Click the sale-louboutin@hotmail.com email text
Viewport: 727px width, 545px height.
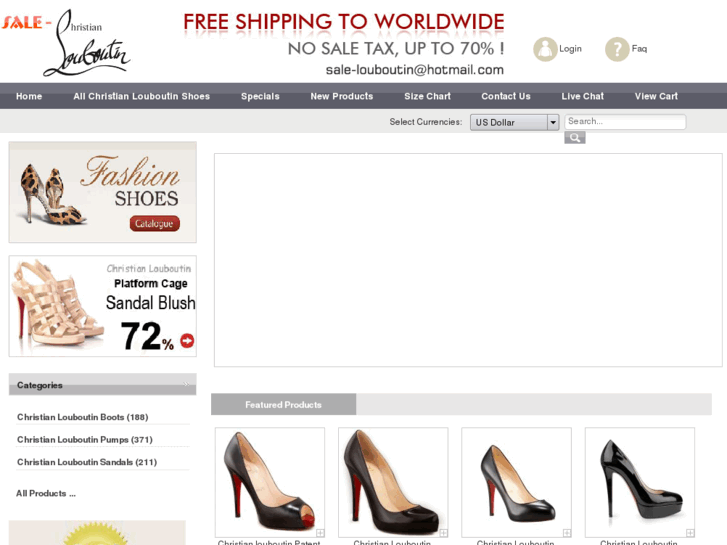coord(415,70)
